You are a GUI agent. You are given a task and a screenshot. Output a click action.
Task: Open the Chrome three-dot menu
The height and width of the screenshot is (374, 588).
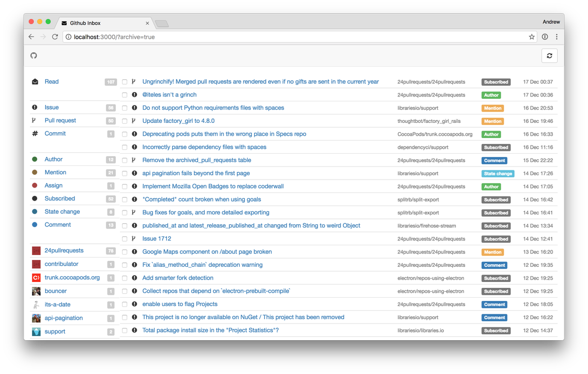tap(557, 37)
